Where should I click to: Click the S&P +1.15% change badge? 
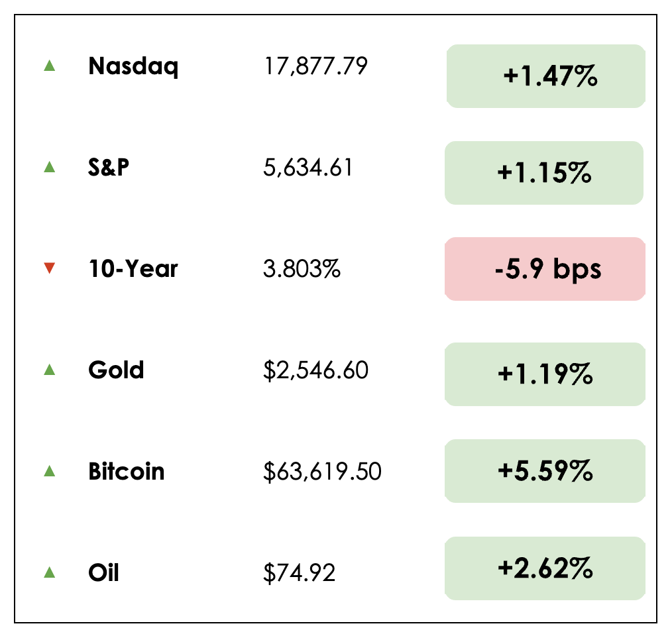(544, 173)
